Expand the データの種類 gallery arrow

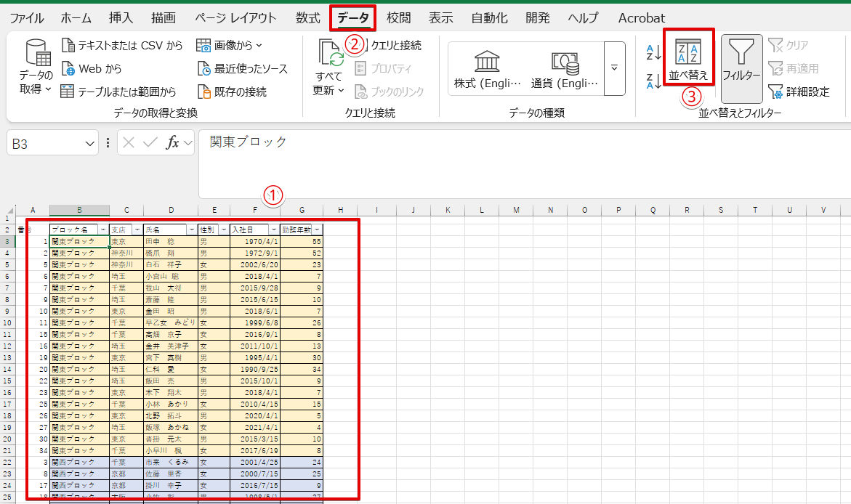[x=614, y=68]
